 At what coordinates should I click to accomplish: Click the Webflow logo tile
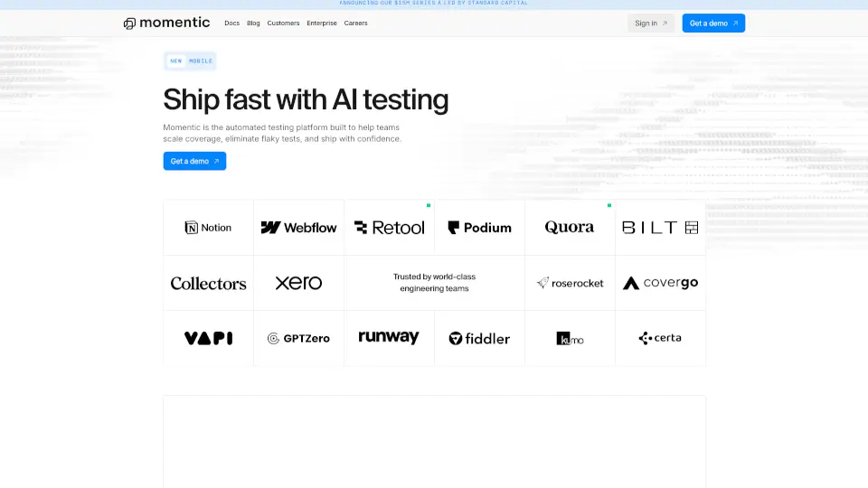click(x=298, y=228)
